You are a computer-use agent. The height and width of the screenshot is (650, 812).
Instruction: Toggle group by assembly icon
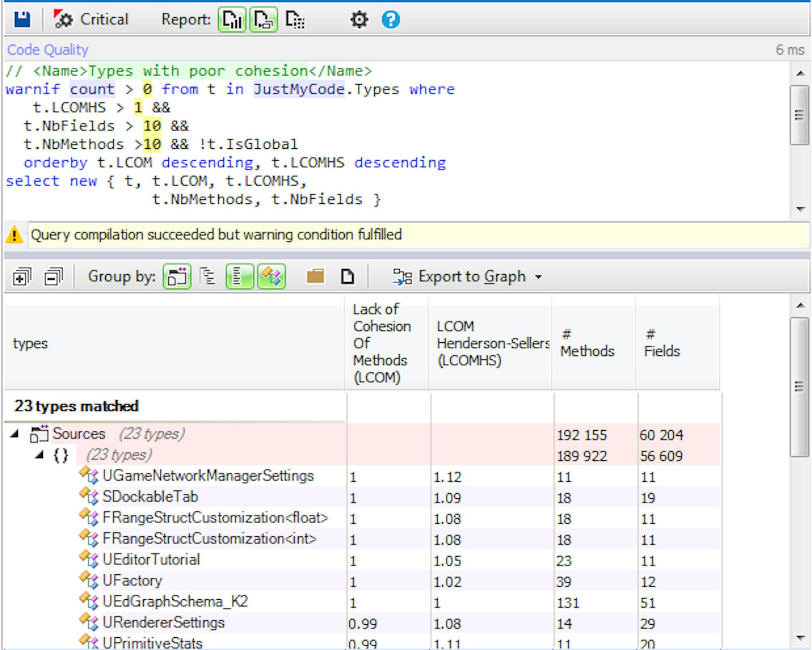tap(177, 277)
